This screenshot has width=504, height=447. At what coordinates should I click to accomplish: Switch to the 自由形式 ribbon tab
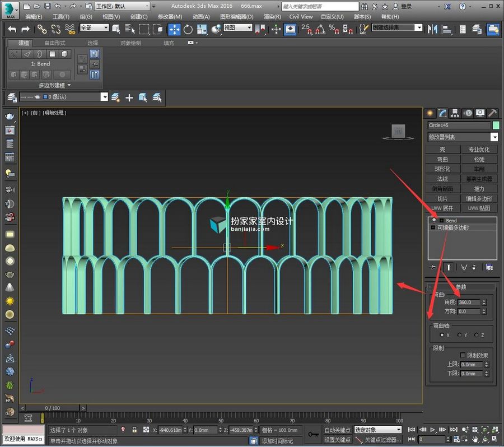pyautogui.click(x=55, y=43)
